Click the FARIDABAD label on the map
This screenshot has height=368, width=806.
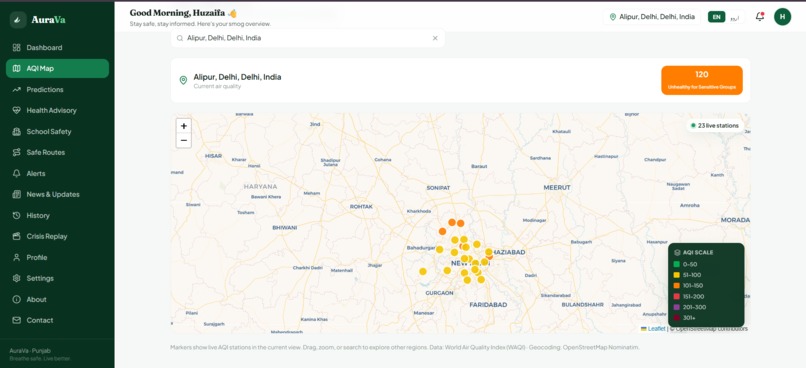click(x=488, y=305)
